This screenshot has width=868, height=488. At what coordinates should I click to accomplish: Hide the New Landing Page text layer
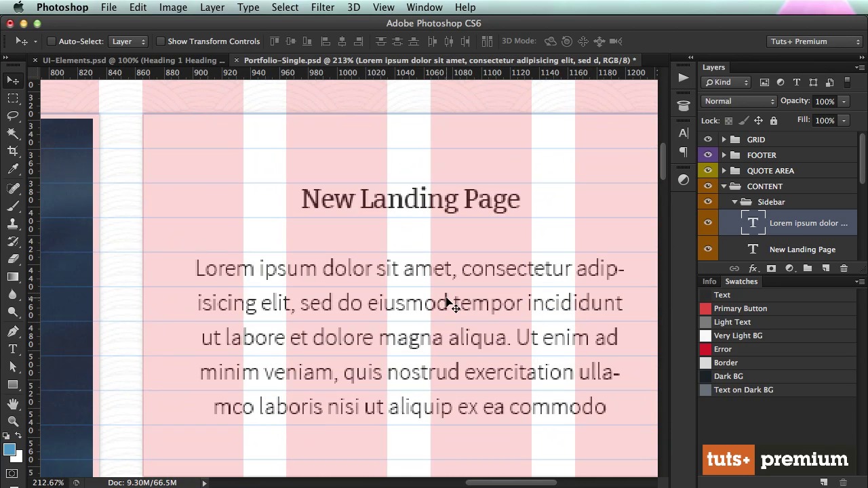coord(708,249)
